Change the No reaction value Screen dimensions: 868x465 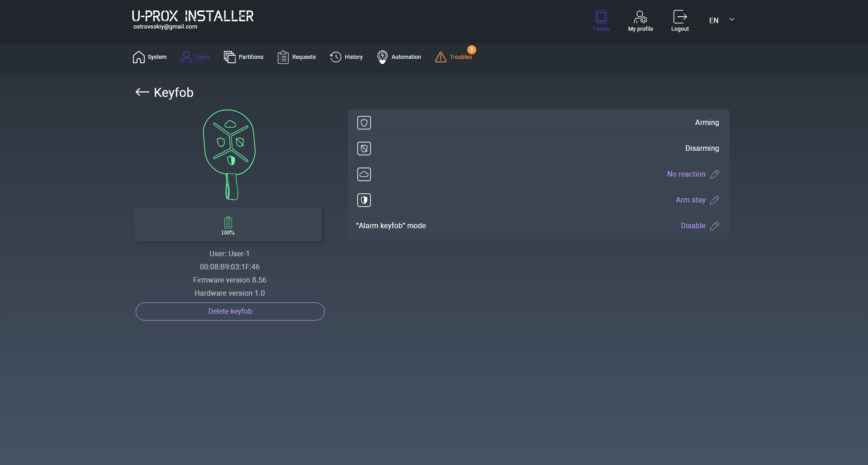pos(686,174)
